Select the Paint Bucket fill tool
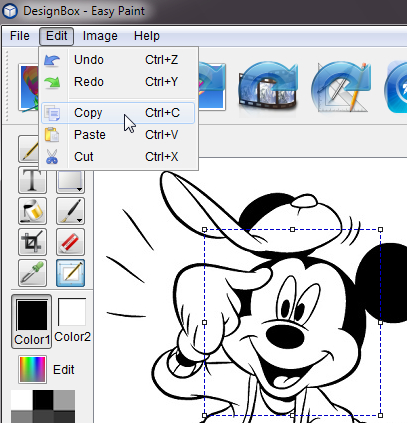 pos(32,211)
